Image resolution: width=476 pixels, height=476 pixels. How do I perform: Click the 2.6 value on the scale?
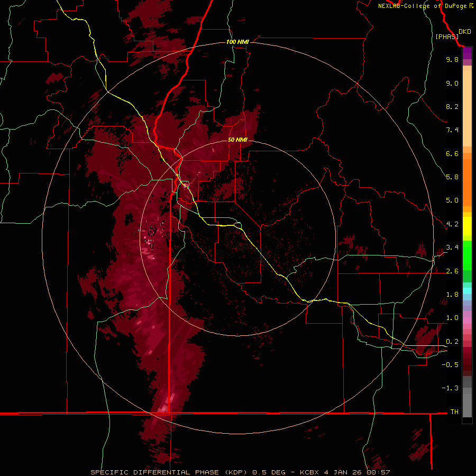pyautogui.click(x=452, y=271)
